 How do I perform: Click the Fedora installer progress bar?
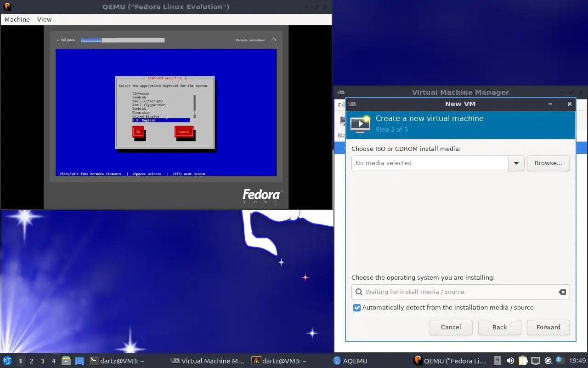pyautogui.click(x=123, y=40)
